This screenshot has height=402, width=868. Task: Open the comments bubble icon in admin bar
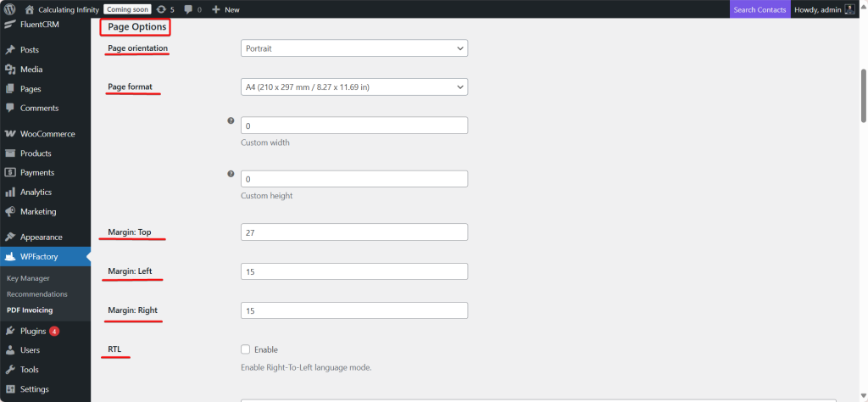tap(188, 9)
